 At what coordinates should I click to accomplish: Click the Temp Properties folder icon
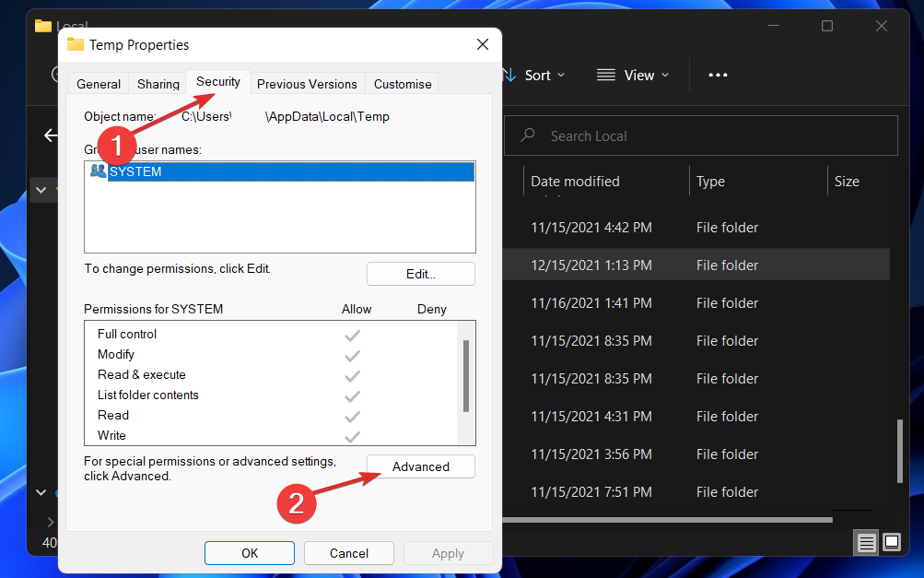76,44
